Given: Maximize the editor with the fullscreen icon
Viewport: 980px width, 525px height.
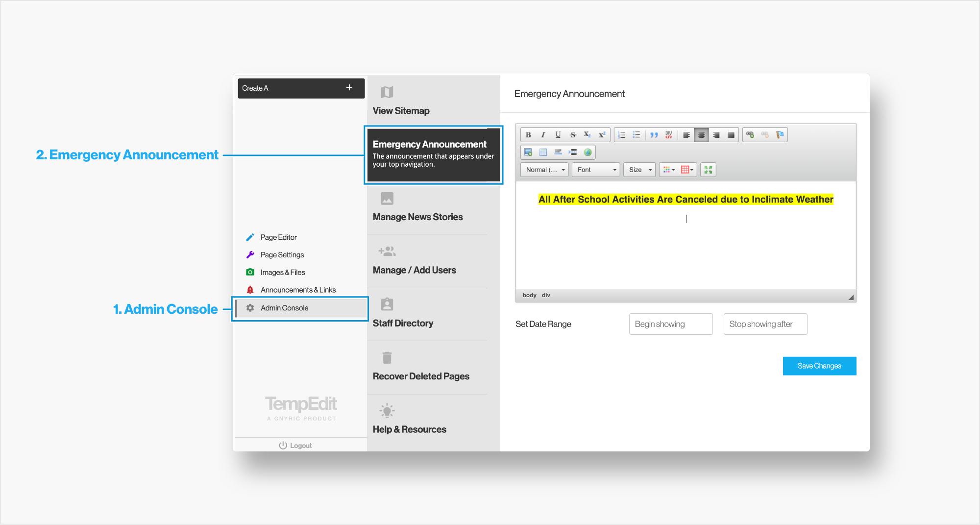Looking at the screenshot, I should [x=708, y=170].
